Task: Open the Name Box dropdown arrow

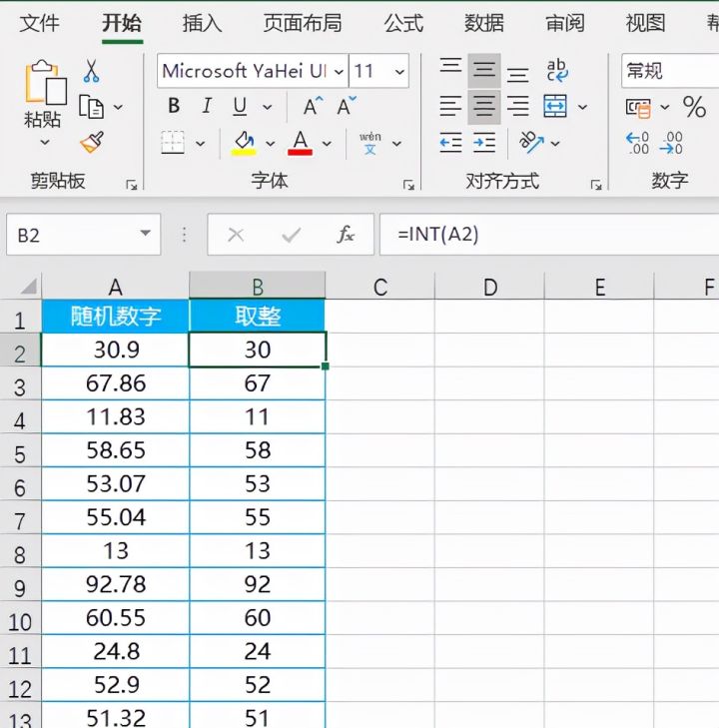Action: pyautogui.click(x=145, y=233)
